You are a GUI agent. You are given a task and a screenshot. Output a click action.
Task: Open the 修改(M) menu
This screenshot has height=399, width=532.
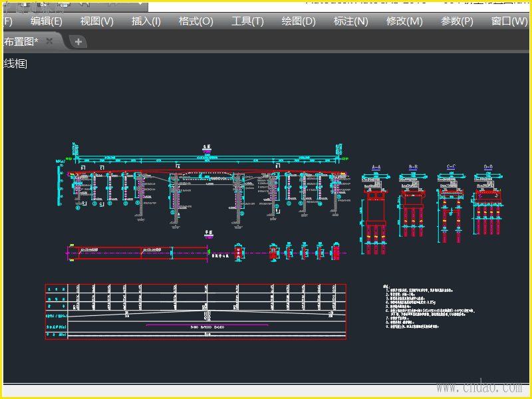[404, 21]
